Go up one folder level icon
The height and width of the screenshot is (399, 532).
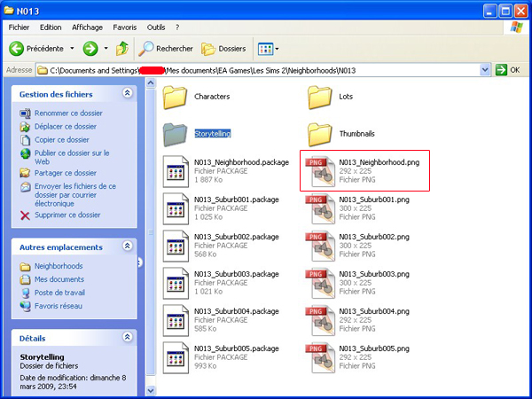[x=122, y=49]
